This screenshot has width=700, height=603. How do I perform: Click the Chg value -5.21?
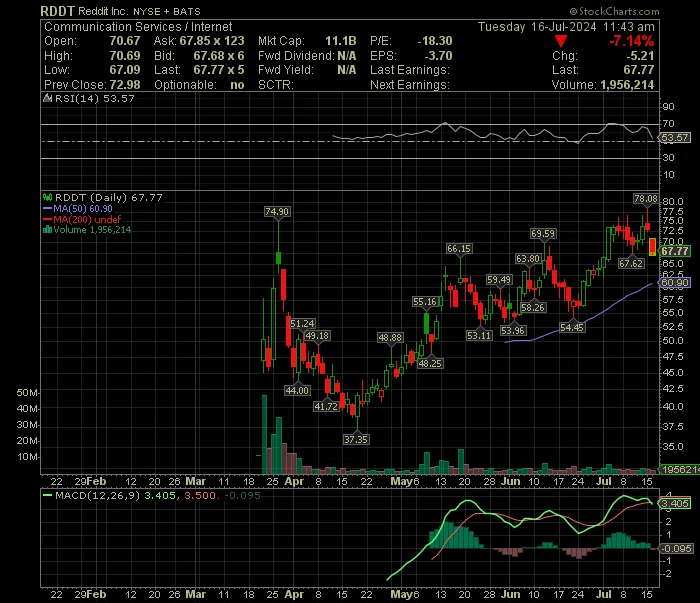click(640, 56)
